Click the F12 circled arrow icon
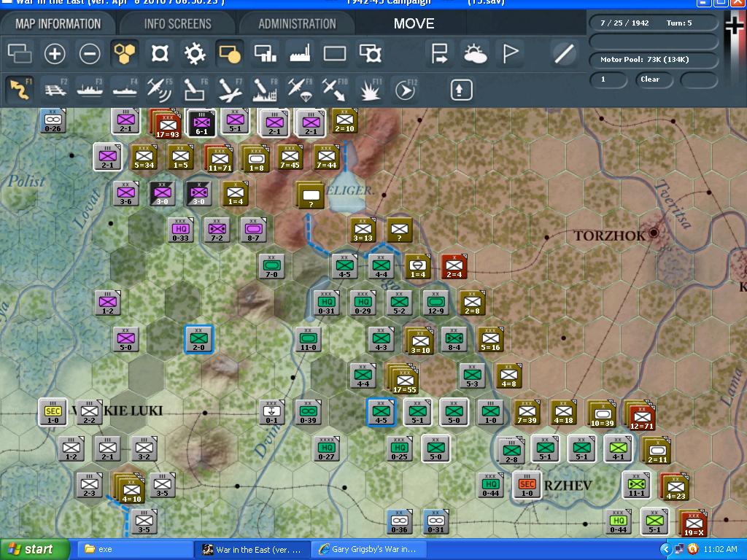 pyautogui.click(x=406, y=90)
